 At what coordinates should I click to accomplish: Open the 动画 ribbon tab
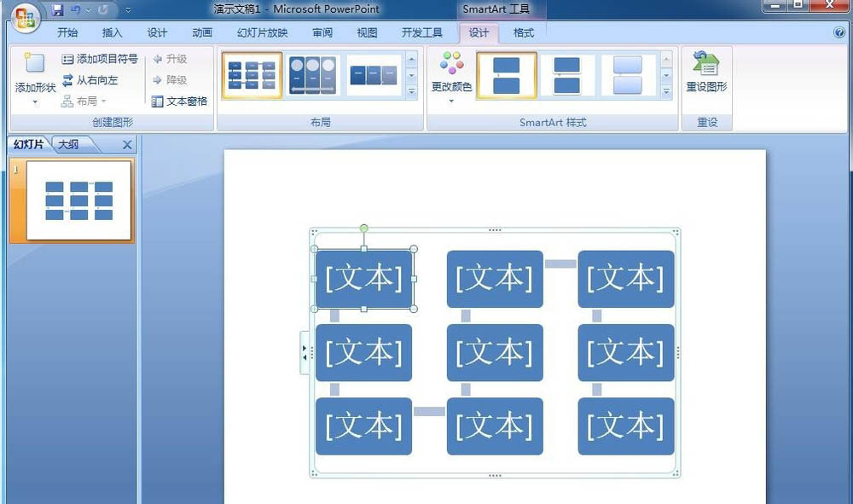(202, 32)
